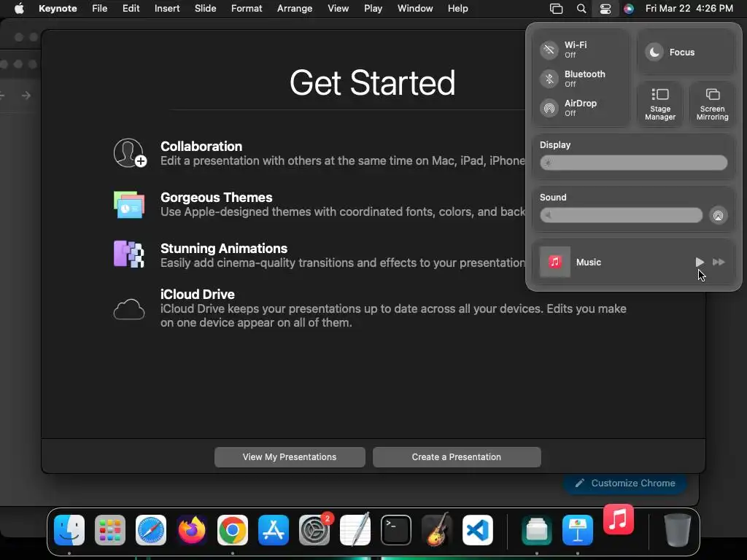The height and width of the screenshot is (560, 747).
Task: Click the iCloud Drive cloud icon
Action: pos(128,309)
